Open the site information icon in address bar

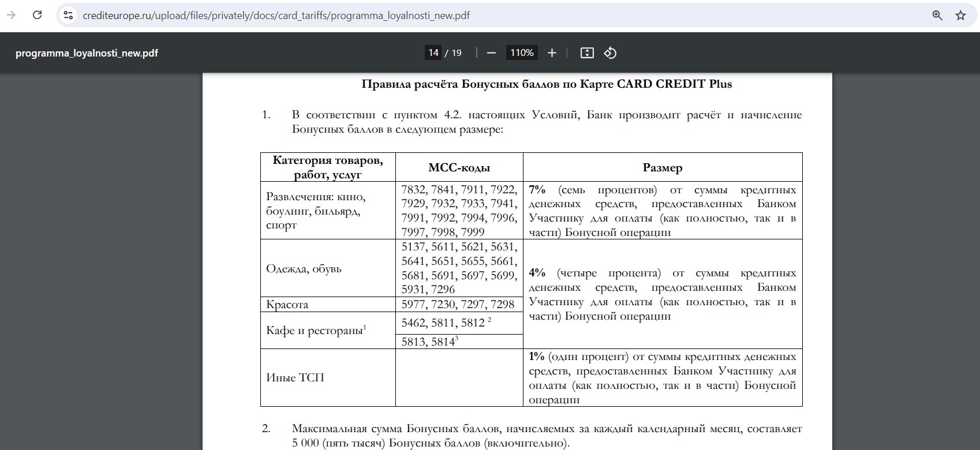[68, 16]
